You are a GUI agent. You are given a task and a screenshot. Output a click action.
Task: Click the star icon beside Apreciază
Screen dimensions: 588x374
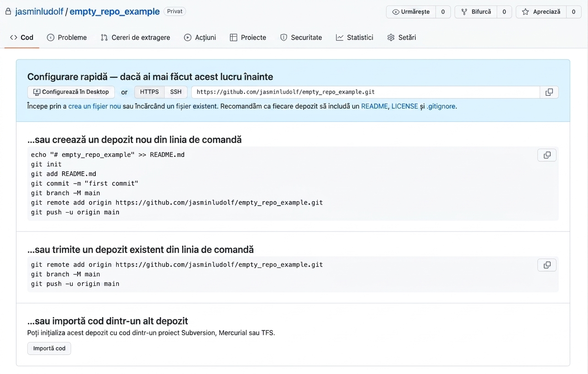[526, 12]
